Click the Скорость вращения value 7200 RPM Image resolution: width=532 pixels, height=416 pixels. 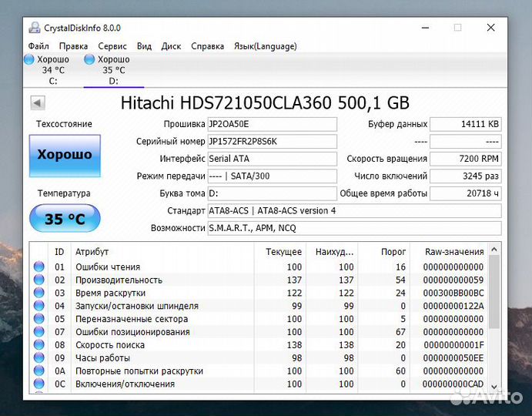[466, 159]
